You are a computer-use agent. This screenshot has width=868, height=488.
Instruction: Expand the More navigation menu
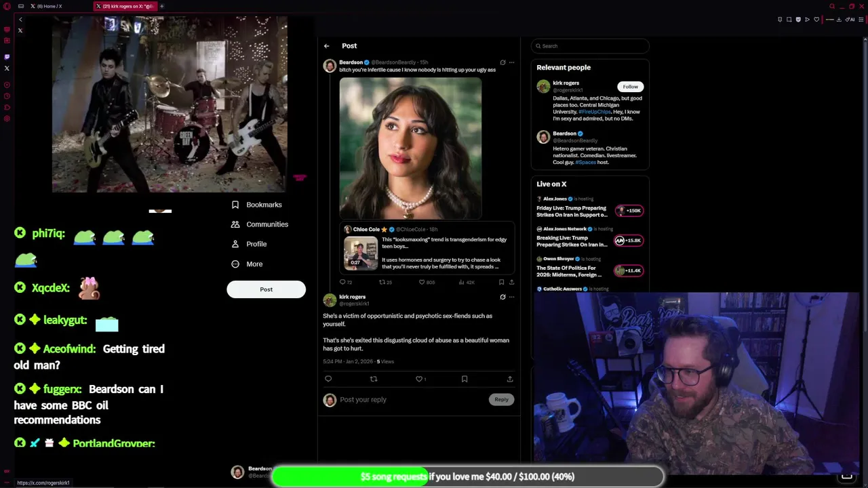click(247, 264)
